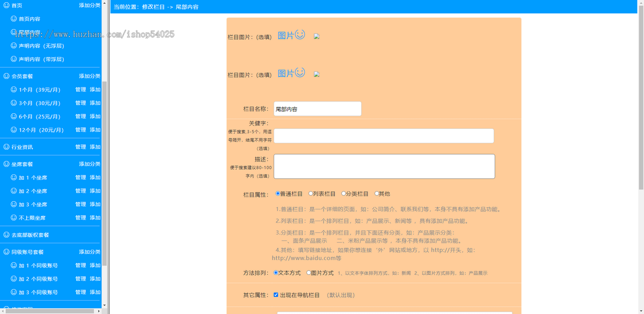Click the smiley icon after the first 图片 link
This screenshot has height=314, width=644.
[300, 34]
